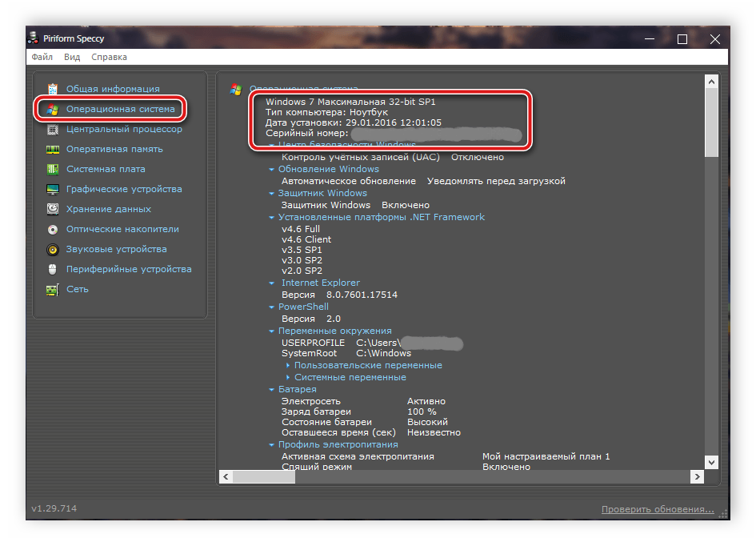Select Операционная система in sidebar
This screenshot has height=546, width=756.
[x=120, y=109]
